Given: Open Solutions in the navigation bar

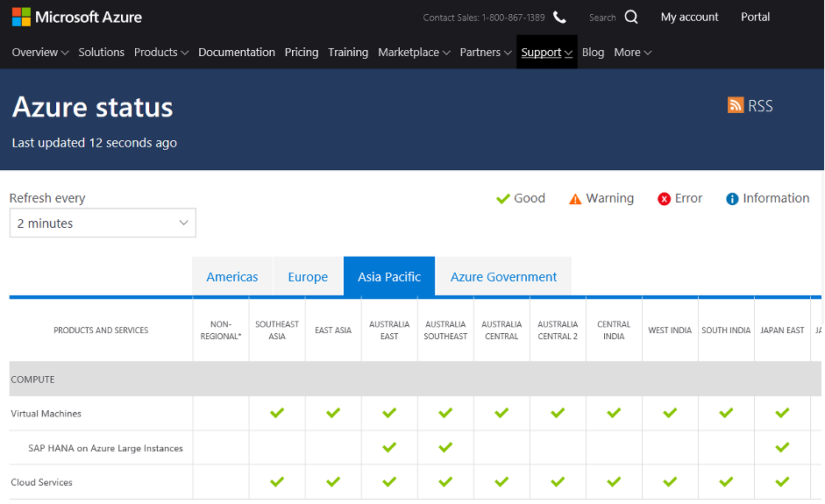Looking at the screenshot, I should point(102,52).
